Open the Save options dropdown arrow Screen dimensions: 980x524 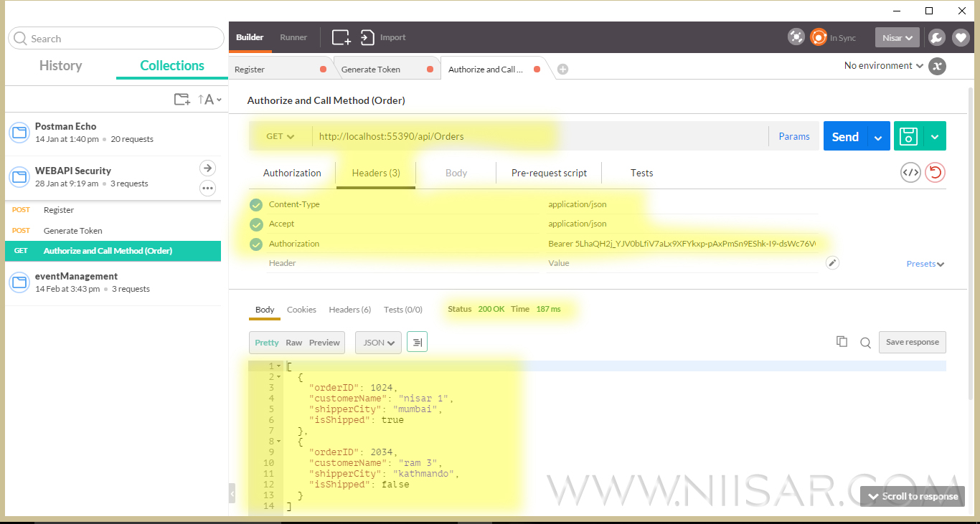[x=934, y=136]
